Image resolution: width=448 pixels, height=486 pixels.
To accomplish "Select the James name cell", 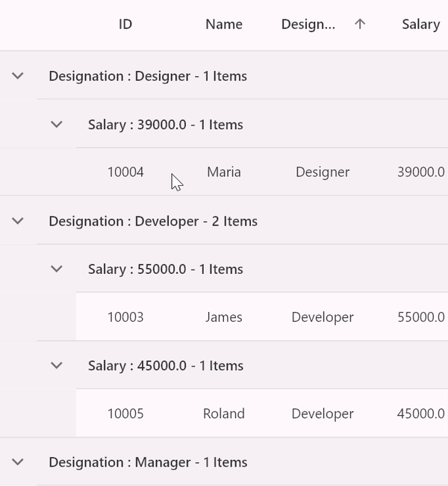I will tap(224, 317).
